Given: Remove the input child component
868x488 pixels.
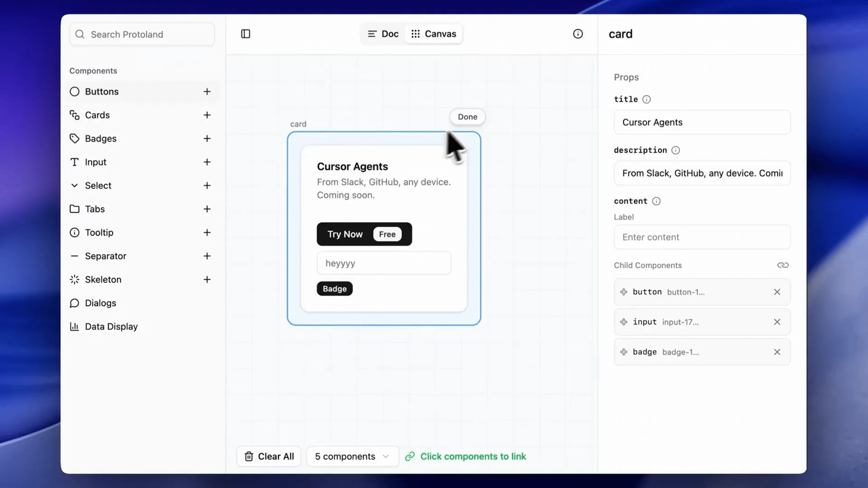Looking at the screenshot, I should pyautogui.click(x=777, y=322).
